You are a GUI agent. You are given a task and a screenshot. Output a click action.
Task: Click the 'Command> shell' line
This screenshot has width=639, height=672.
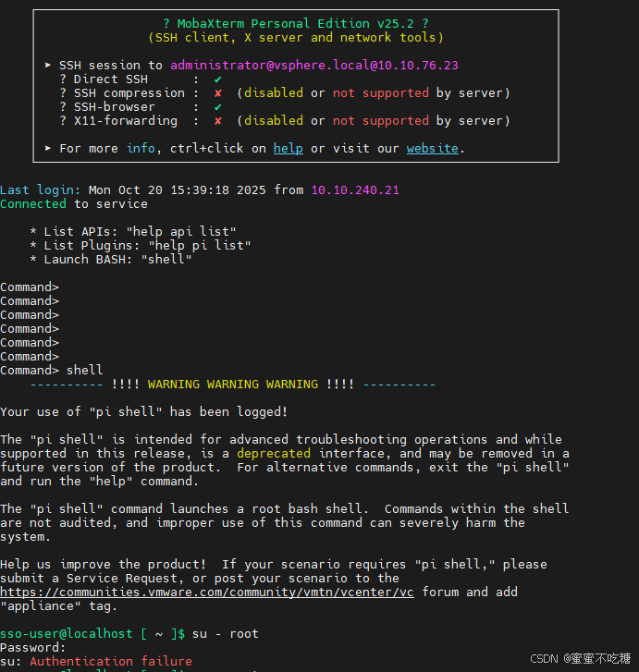click(52, 371)
